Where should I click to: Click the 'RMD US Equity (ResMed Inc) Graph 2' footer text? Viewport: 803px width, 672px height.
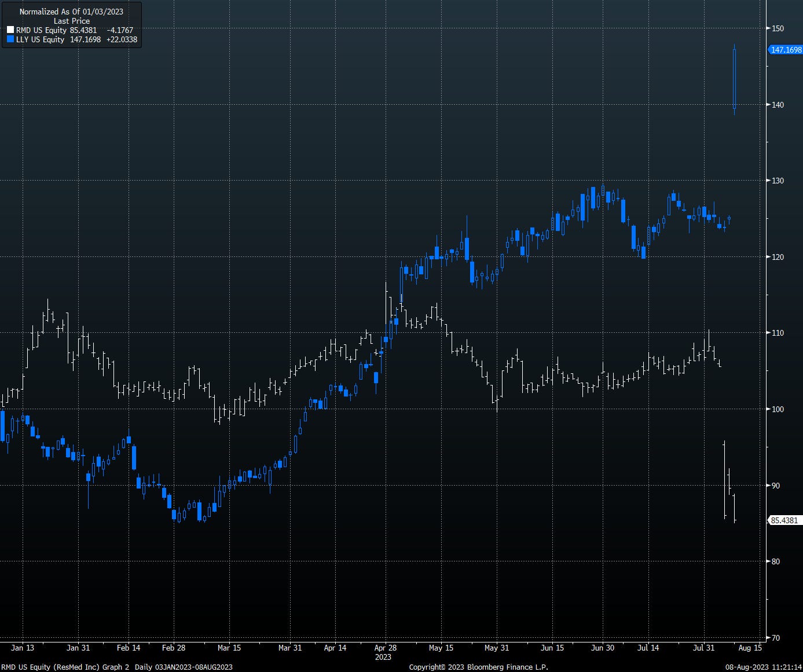coord(65,667)
